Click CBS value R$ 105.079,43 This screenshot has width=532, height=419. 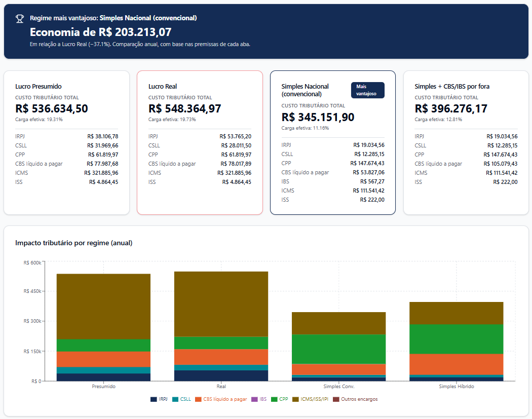pyautogui.click(x=501, y=164)
